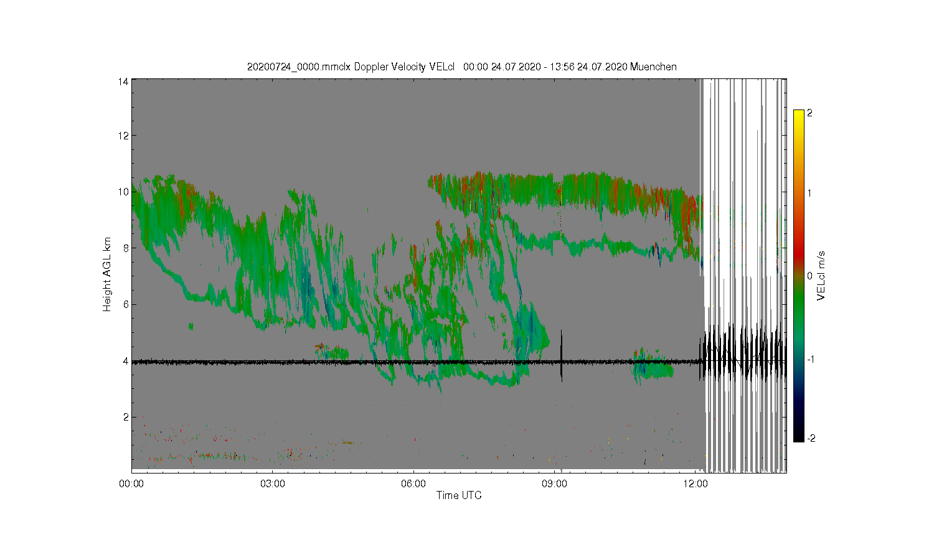Viewport: 934px width, 560px height.
Task: Click the 14 km height tick label
Action: 125,80
